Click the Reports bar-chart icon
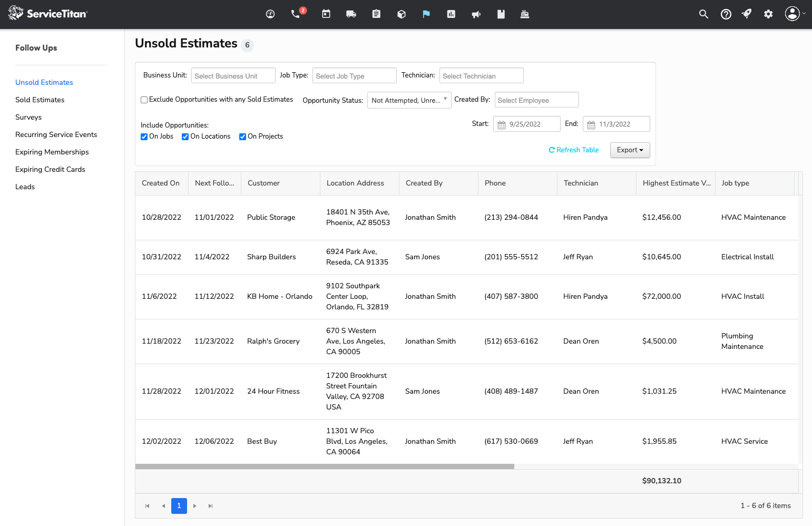 click(451, 14)
